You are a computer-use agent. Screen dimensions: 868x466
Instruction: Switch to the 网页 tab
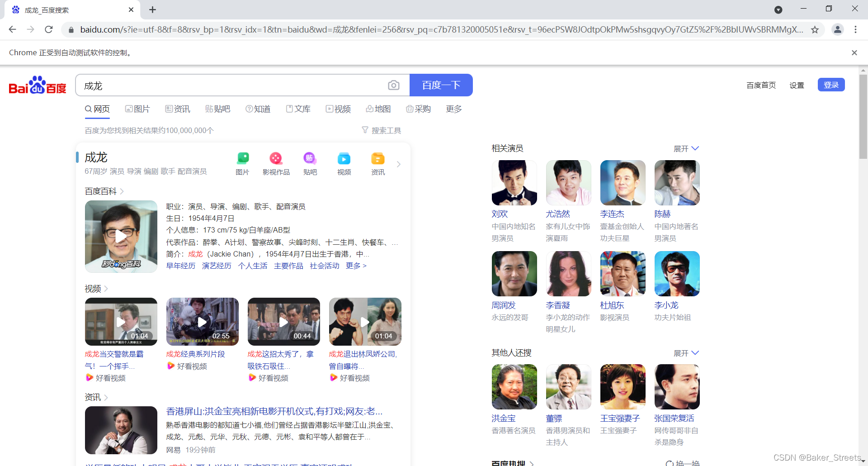97,109
